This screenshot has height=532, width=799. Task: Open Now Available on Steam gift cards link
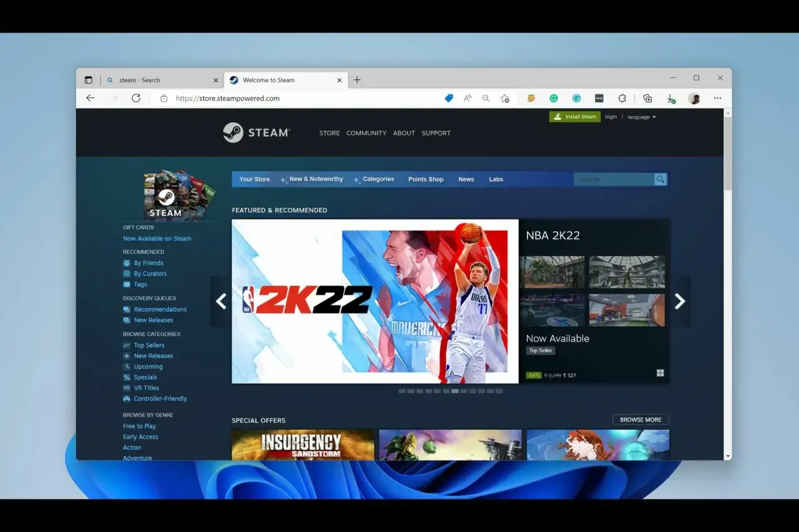point(157,238)
